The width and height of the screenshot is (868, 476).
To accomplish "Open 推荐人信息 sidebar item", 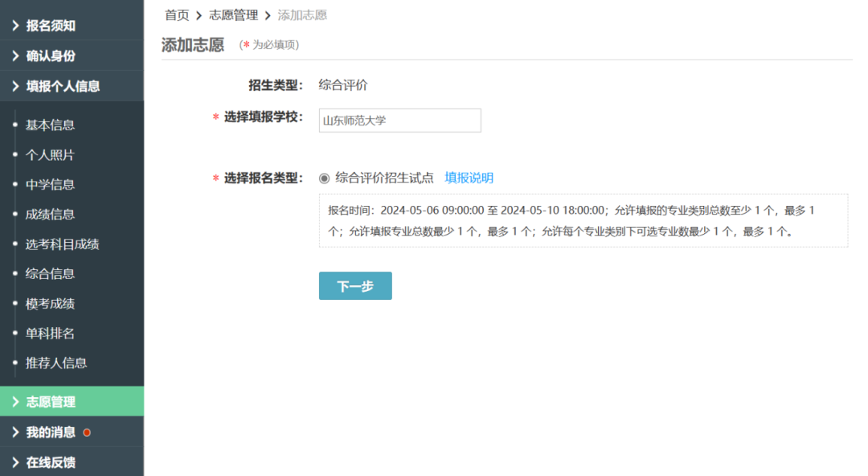I will [x=56, y=363].
